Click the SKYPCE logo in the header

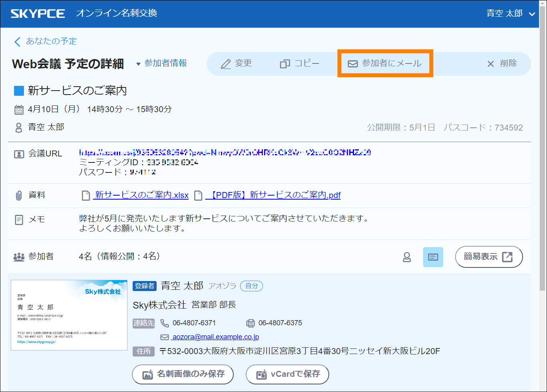coord(38,14)
